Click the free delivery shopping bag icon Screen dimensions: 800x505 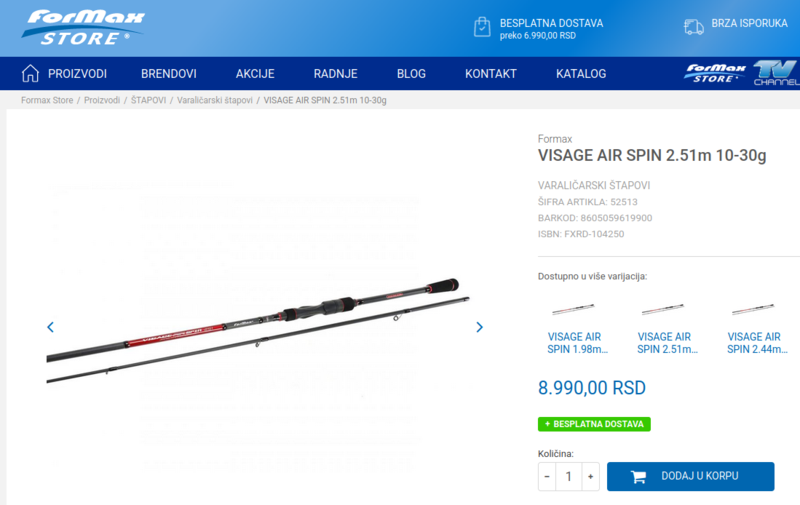coord(482,27)
